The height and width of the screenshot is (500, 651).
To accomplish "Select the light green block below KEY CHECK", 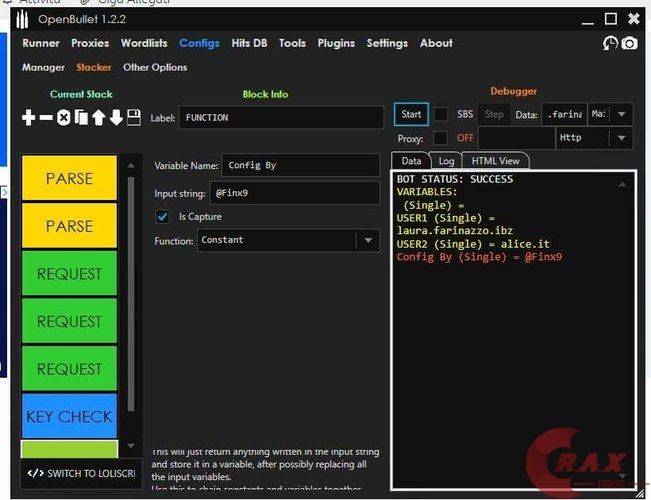I will pyautogui.click(x=69, y=449).
